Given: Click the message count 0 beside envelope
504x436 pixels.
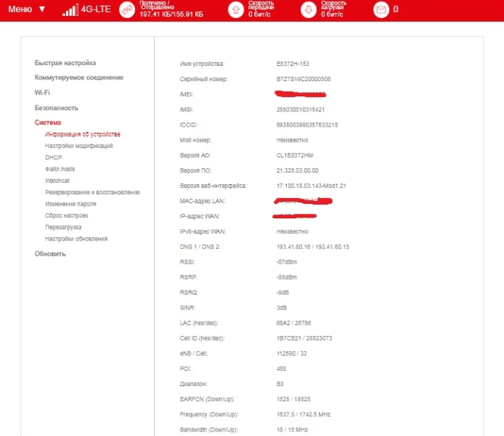Looking at the screenshot, I should pyautogui.click(x=395, y=9).
